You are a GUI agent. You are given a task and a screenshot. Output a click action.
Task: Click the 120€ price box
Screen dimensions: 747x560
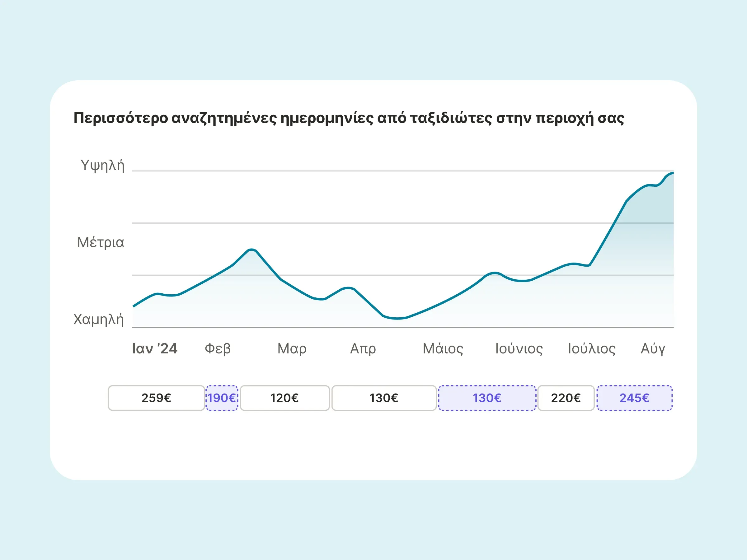[285, 398]
